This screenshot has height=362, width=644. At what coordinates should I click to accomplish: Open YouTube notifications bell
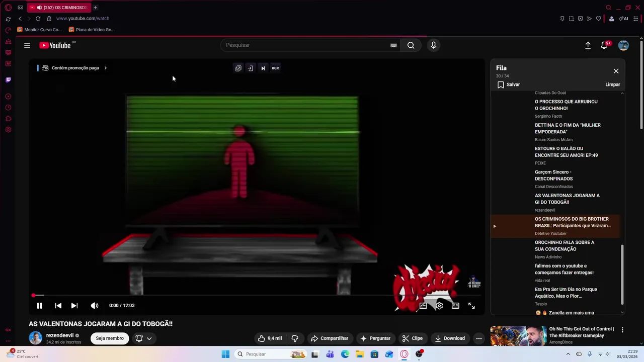[605, 45]
